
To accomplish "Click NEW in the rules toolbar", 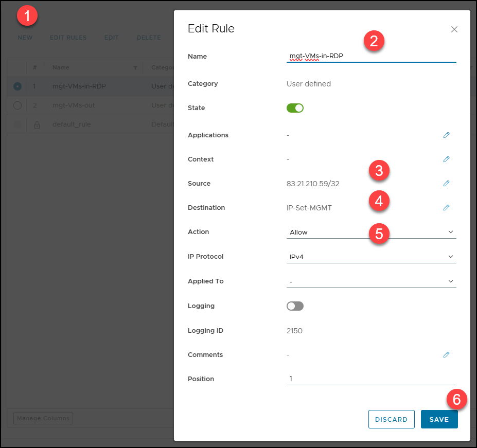I will (25, 38).
